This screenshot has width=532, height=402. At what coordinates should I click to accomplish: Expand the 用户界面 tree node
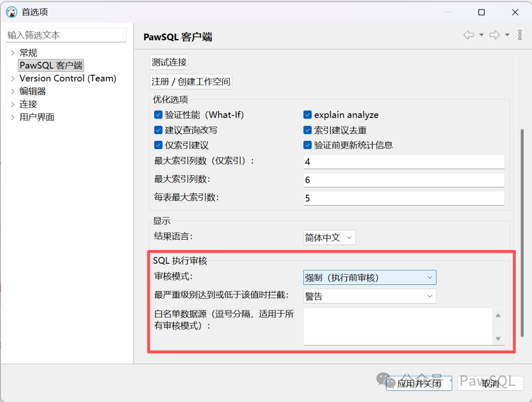(x=12, y=117)
